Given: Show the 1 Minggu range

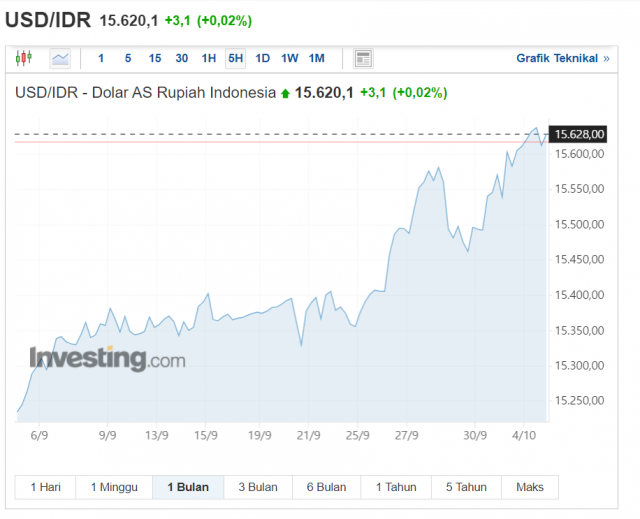Looking at the screenshot, I should click(114, 487).
